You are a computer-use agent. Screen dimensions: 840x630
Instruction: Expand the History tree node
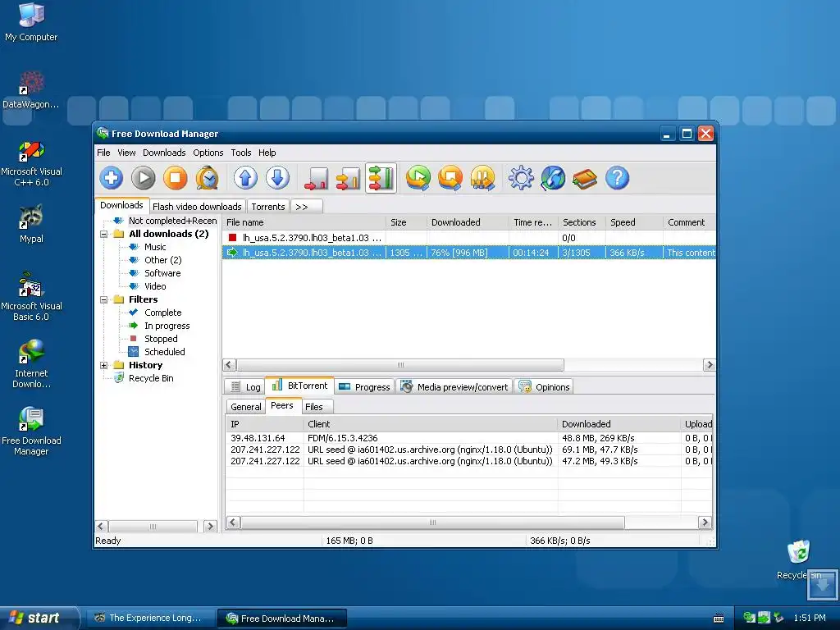coord(104,365)
